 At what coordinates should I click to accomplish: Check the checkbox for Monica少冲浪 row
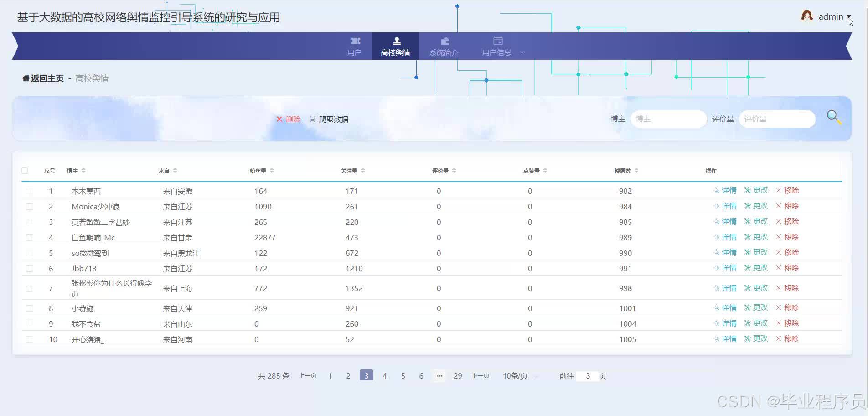coord(29,206)
